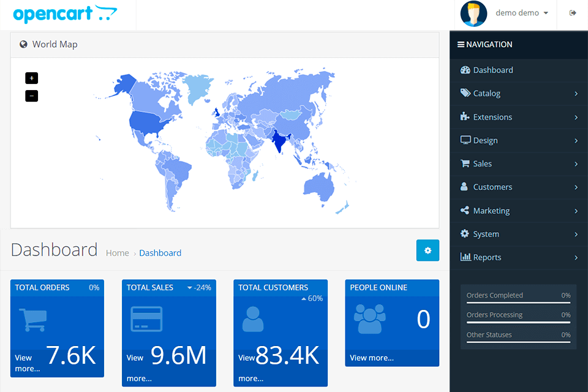Click India on the world map
Image resolution: width=588 pixels, height=392 pixels.
pyautogui.click(x=281, y=141)
